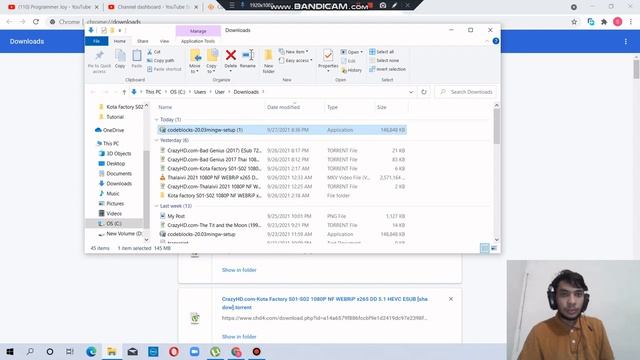The width and height of the screenshot is (640, 360).
Task: Click the This PC breadcrumb
Action: (153, 92)
